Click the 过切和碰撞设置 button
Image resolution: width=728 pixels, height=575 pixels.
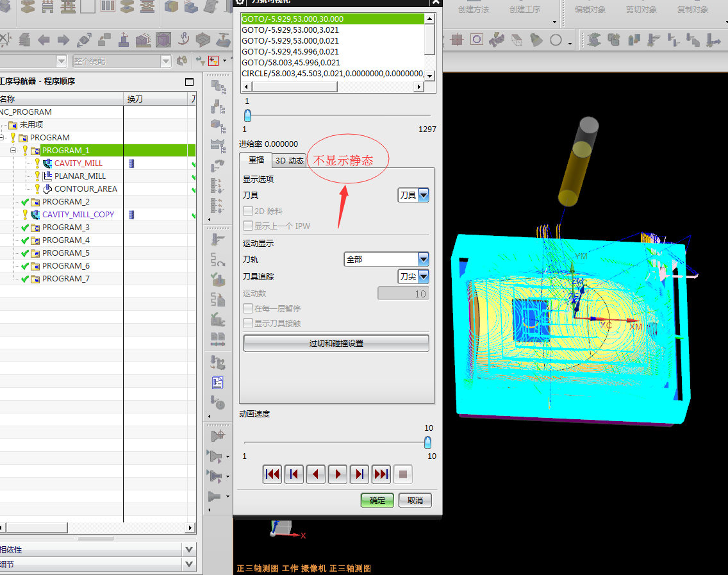(x=336, y=344)
